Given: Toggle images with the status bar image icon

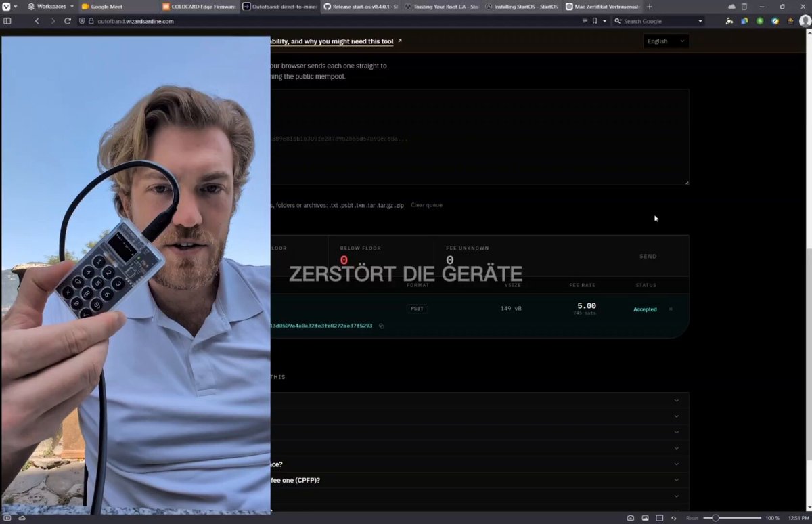Looking at the screenshot, I should coord(645,518).
